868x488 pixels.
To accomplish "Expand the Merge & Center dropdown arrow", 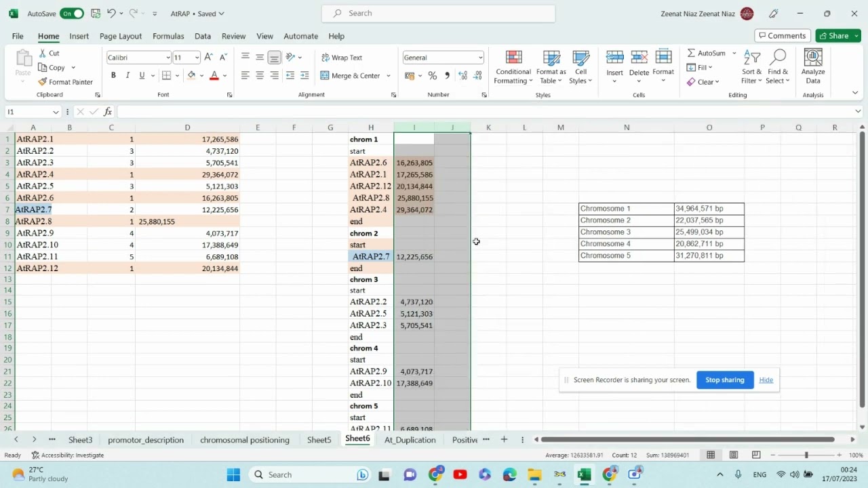I will point(389,75).
